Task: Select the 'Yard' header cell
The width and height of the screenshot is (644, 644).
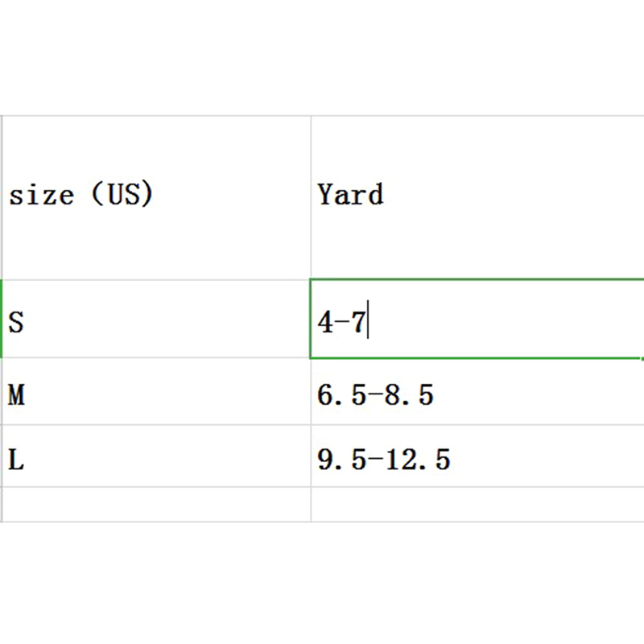Action: pos(475,197)
